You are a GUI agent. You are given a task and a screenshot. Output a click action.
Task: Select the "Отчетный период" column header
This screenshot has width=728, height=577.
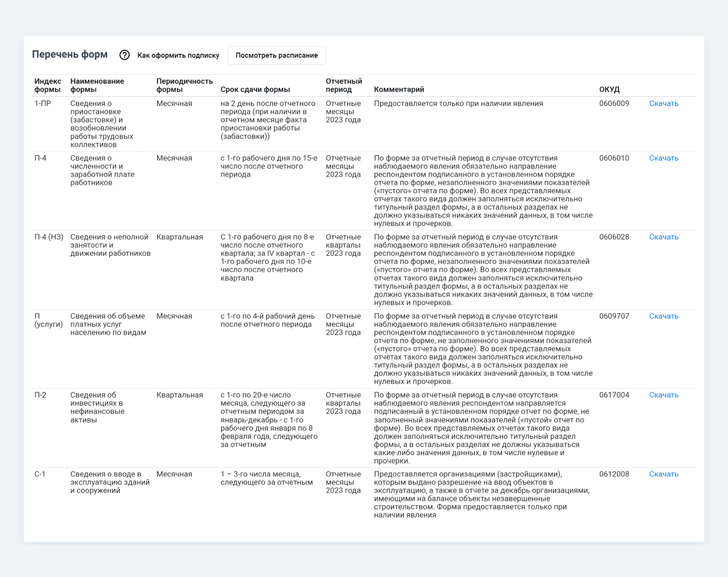pyautogui.click(x=344, y=85)
